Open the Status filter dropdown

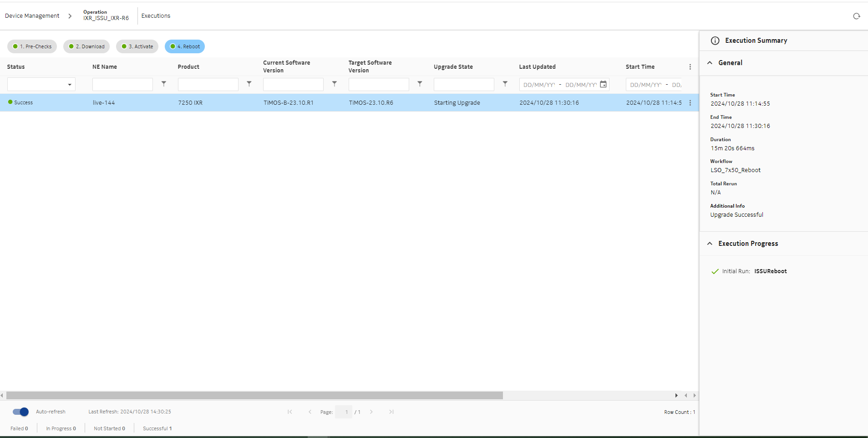[69, 84]
